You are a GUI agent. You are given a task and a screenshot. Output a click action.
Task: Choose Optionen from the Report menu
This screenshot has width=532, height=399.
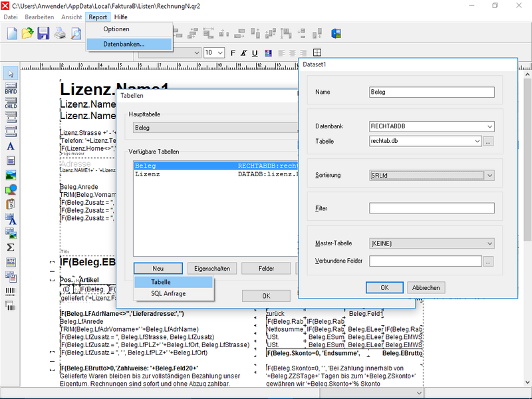pos(116,29)
